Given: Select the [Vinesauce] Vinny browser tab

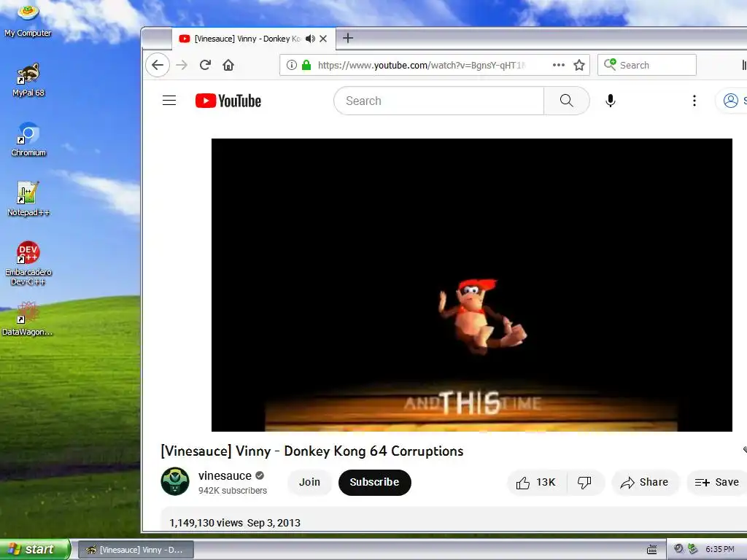Looking at the screenshot, I should point(254,39).
